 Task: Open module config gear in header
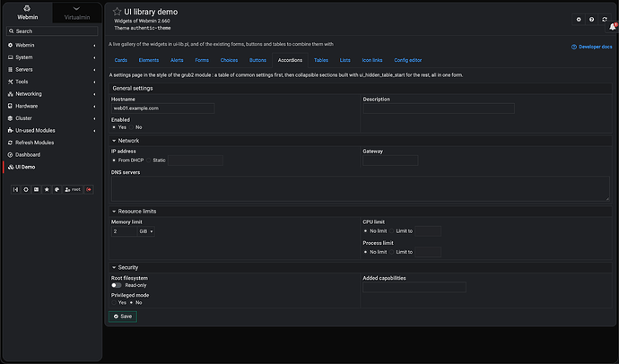coord(579,20)
